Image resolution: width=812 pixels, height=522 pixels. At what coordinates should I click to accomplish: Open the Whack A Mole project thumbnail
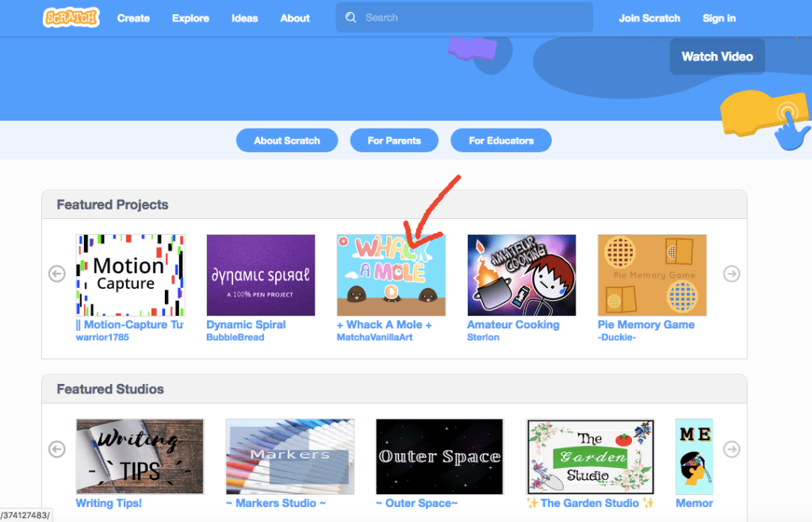point(391,275)
